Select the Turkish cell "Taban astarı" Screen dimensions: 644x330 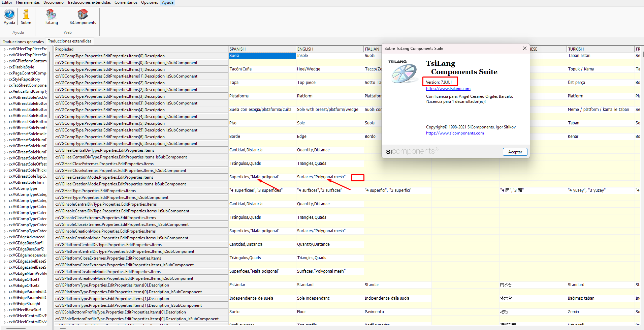click(x=601, y=56)
